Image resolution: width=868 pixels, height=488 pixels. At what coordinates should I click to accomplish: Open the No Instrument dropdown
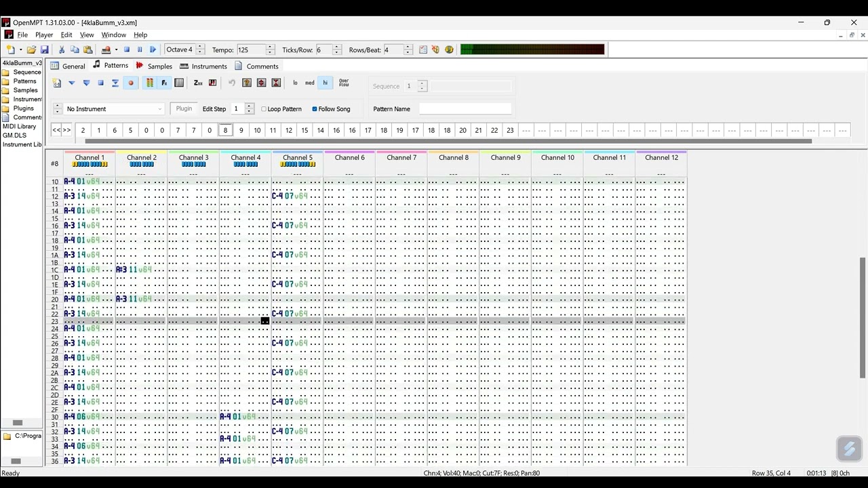pyautogui.click(x=114, y=109)
